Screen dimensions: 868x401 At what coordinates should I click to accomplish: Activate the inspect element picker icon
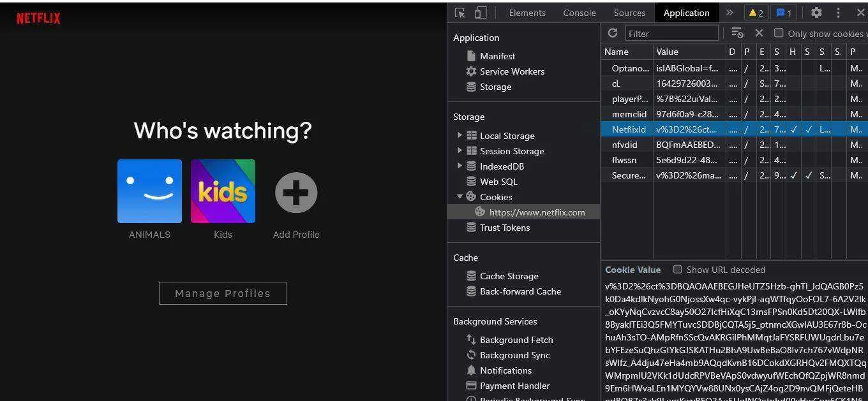[460, 13]
